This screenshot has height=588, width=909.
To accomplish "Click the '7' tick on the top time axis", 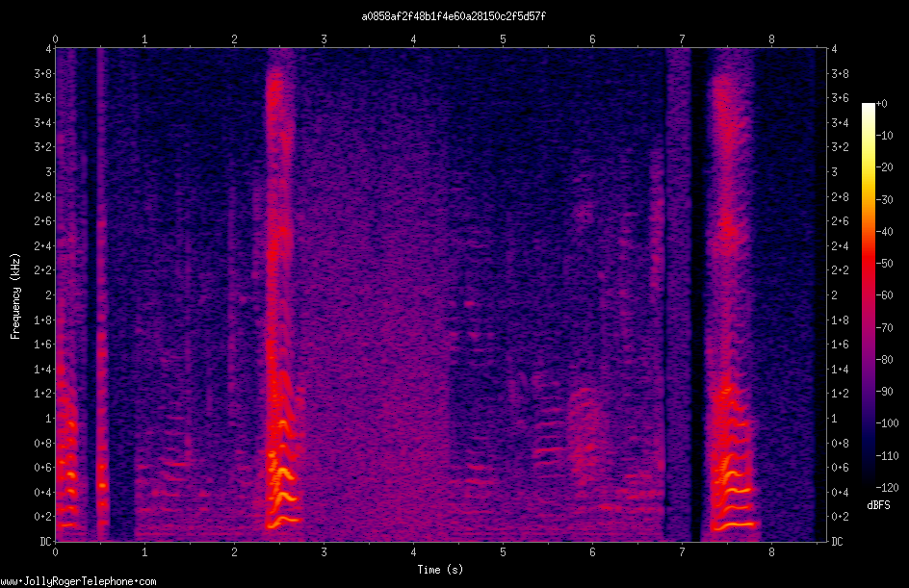I will 683,39.
